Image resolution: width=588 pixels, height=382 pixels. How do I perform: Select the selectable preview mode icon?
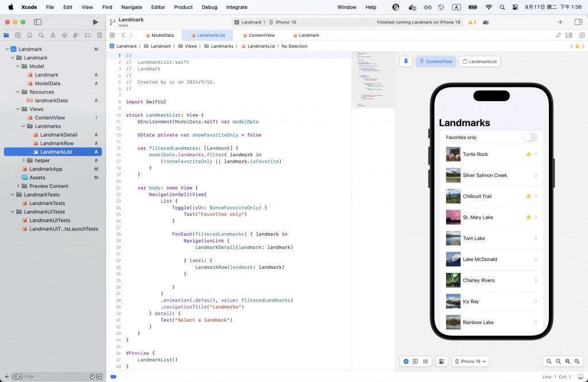pyautogui.click(x=415, y=361)
